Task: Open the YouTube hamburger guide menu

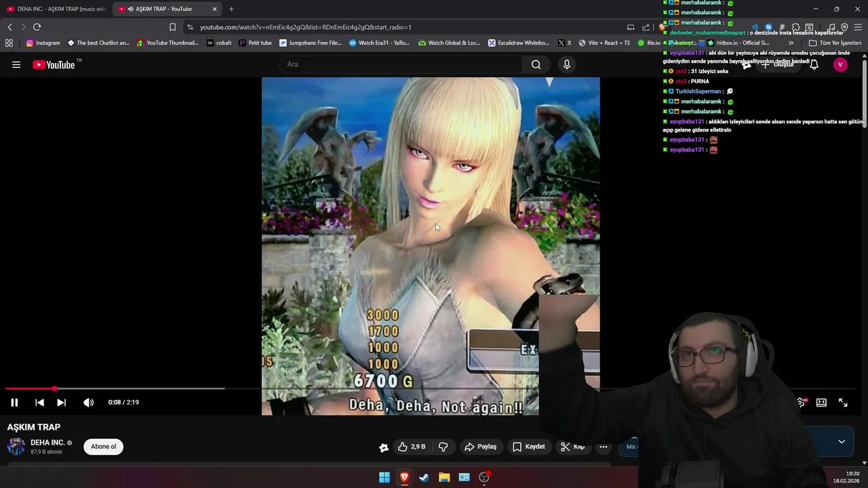Action: pyautogui.click(x=16, y=64)
